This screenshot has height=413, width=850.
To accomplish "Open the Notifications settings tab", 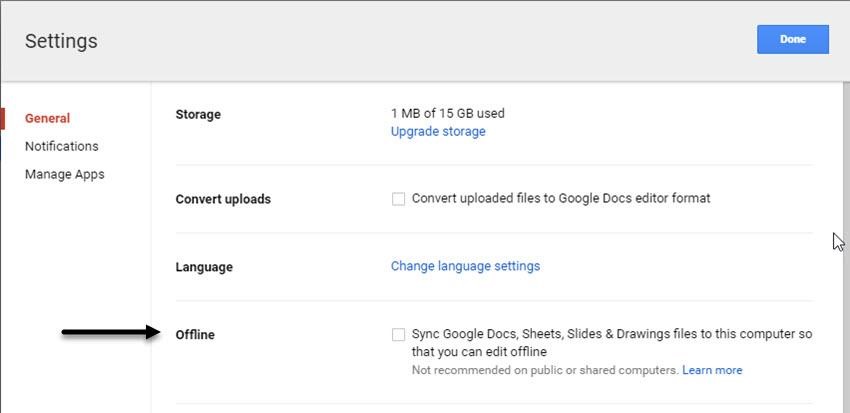I will pos(62,146).
